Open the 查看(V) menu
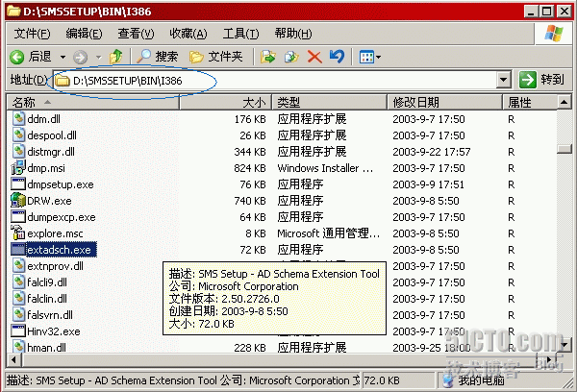 136,34
